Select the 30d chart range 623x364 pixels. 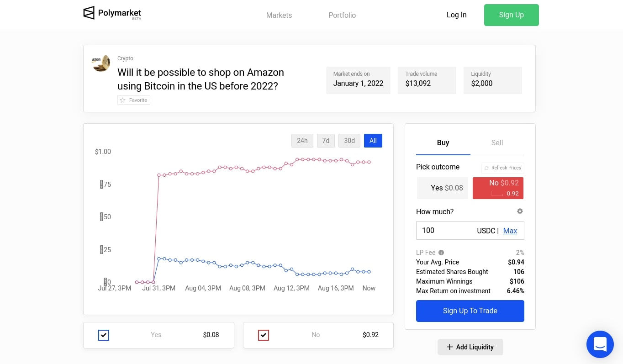[x=349, y=141]
